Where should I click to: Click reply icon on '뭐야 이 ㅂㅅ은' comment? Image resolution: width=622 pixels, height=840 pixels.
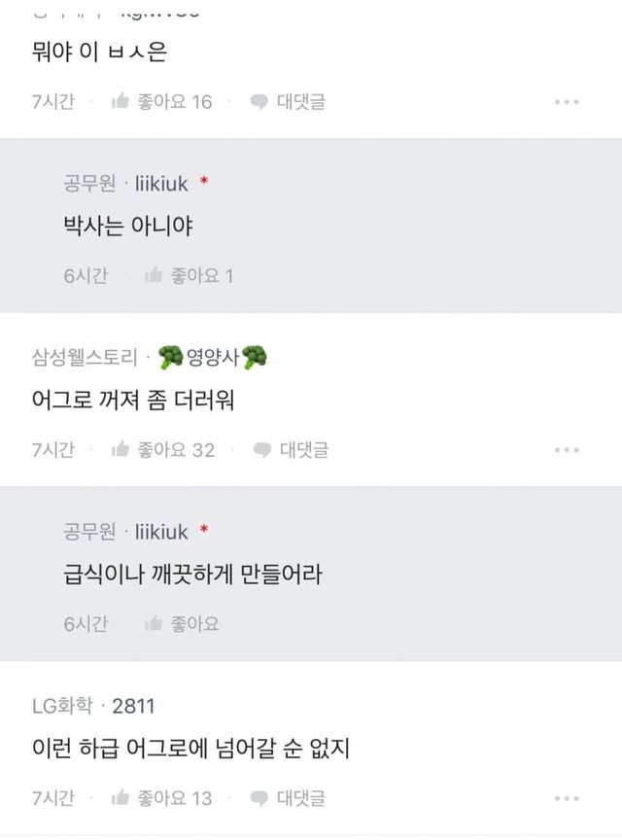pos(259,101)
